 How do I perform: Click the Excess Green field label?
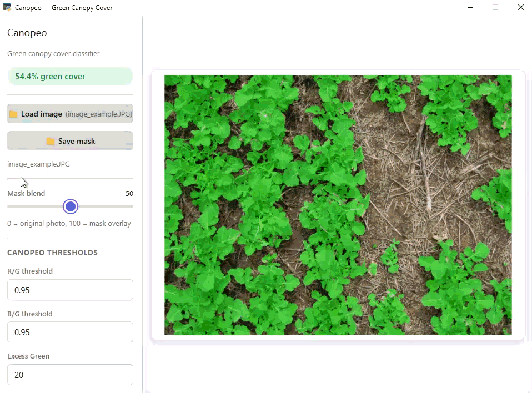tap(28, 356)
